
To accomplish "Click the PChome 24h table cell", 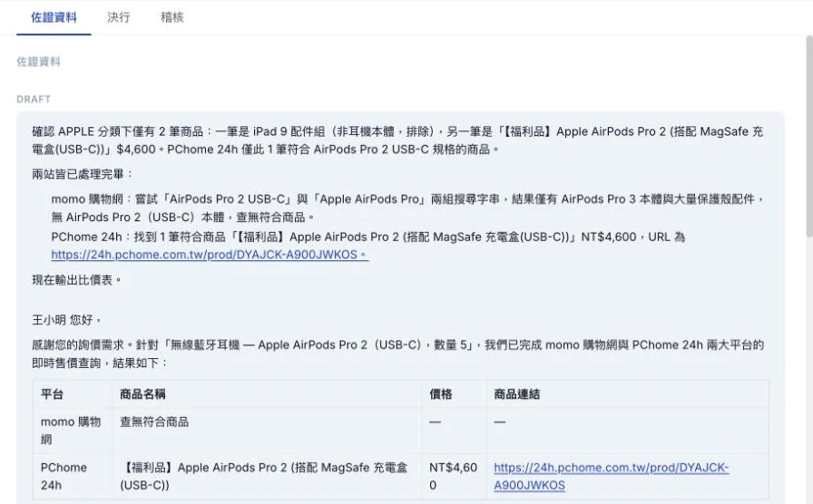I will [x=72, y=477].
